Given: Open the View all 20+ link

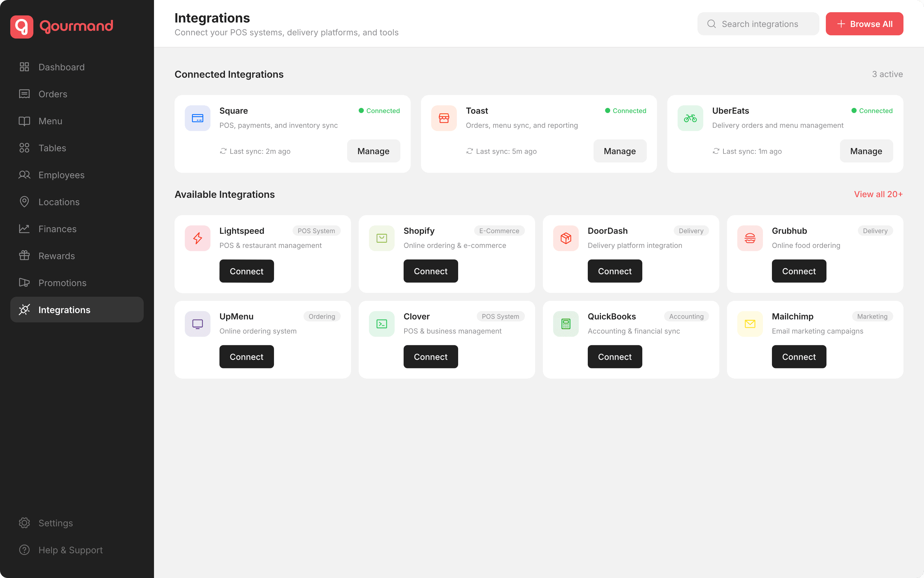Looking at the screenshot, I should 878,194.
